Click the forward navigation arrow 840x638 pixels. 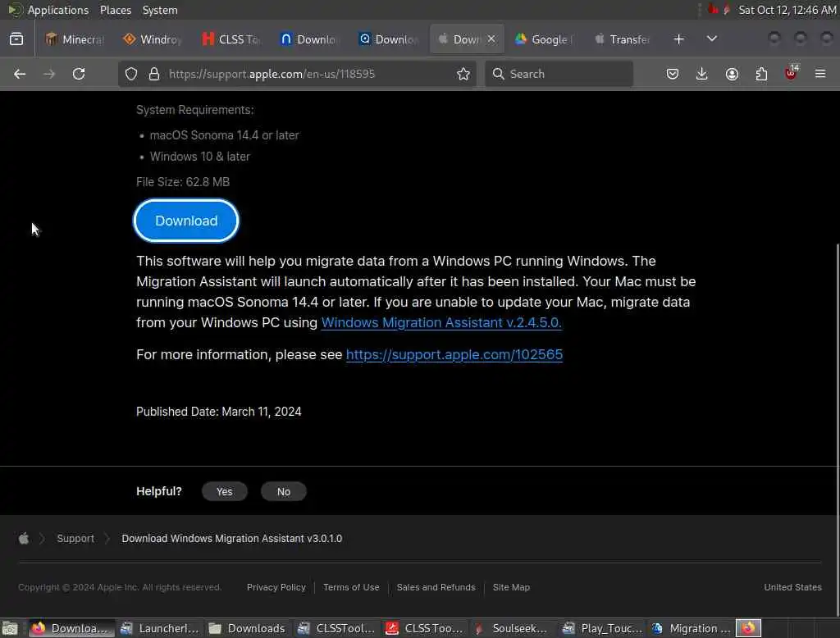pyautogui.click(x=49, y=74)
